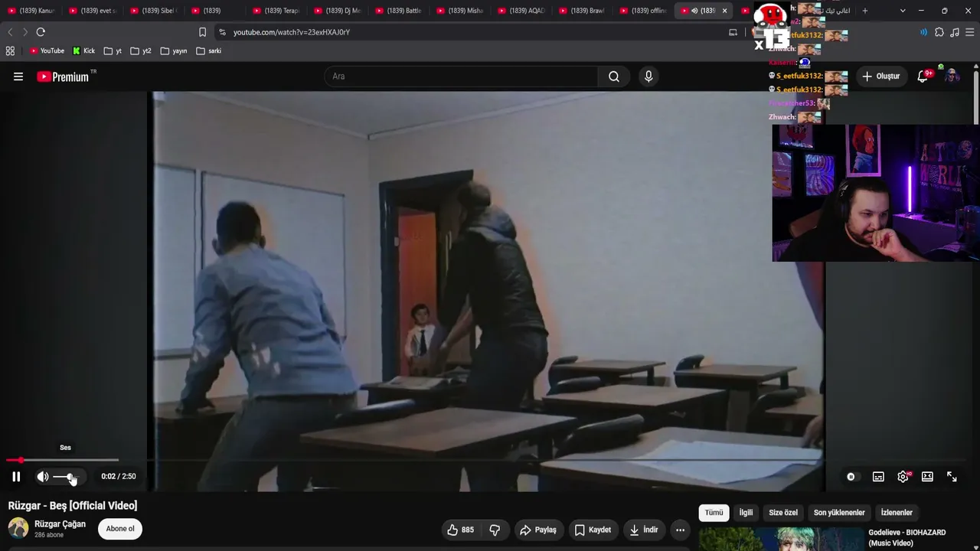Open the media control music-note icon
The width and height of the screenshot is (980, 551).
[955, 32]
